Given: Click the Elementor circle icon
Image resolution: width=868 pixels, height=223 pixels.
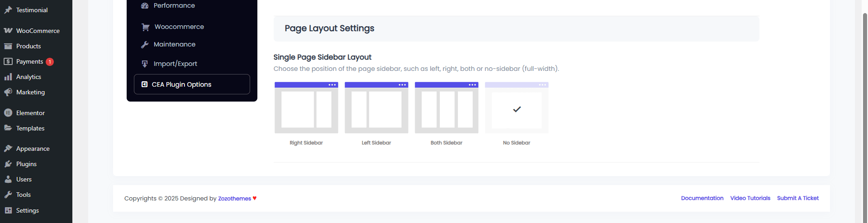Looking at the screenshot, I should click(x=8, y=113).
